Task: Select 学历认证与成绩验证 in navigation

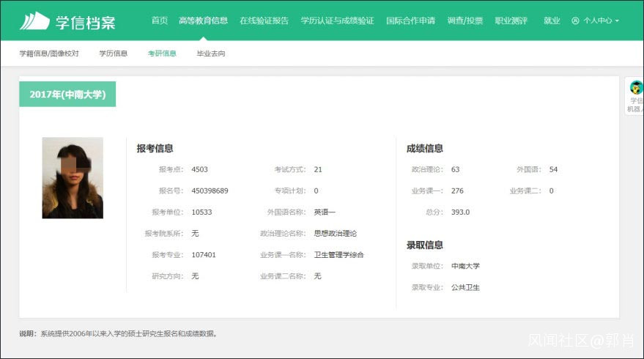Action: click(x=337, y=21)
